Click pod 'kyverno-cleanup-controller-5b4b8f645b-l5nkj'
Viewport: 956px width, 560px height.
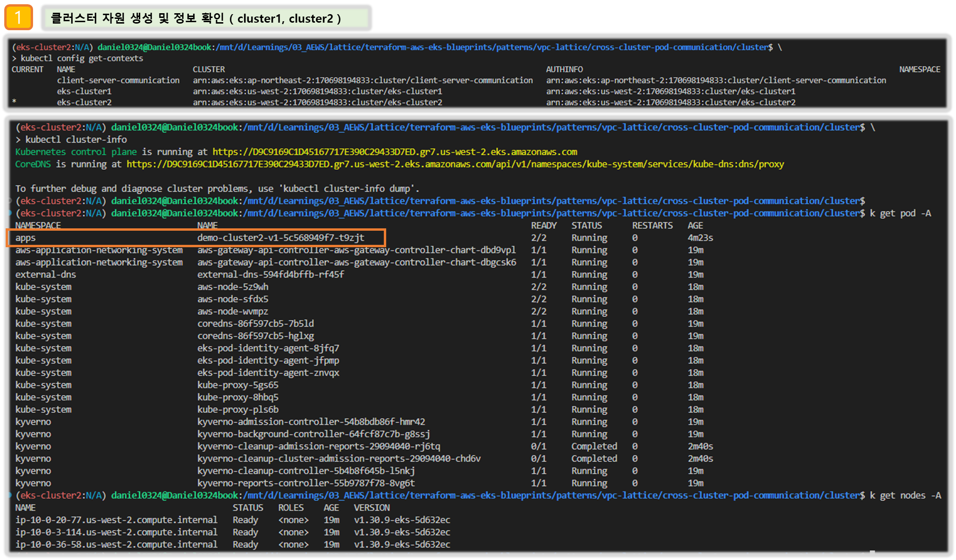(306, 471)
